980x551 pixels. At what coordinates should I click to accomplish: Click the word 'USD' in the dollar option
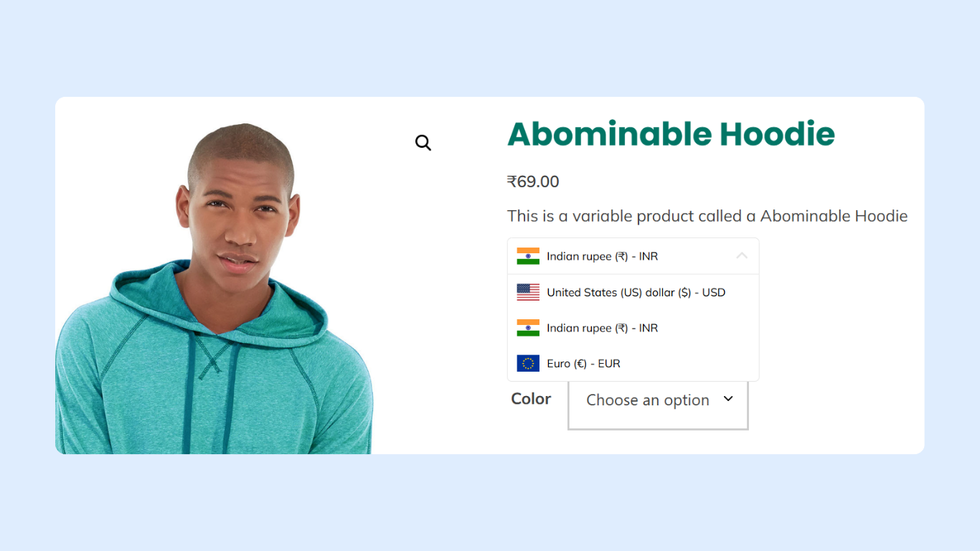(714, 292)
